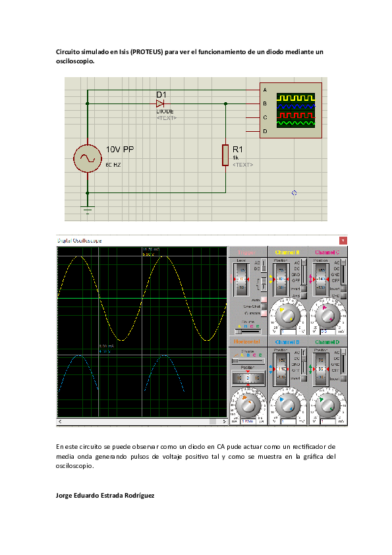Click the oscilloscope component's mini display
This screenshot has height=555, width=392.
coord(296,111)
